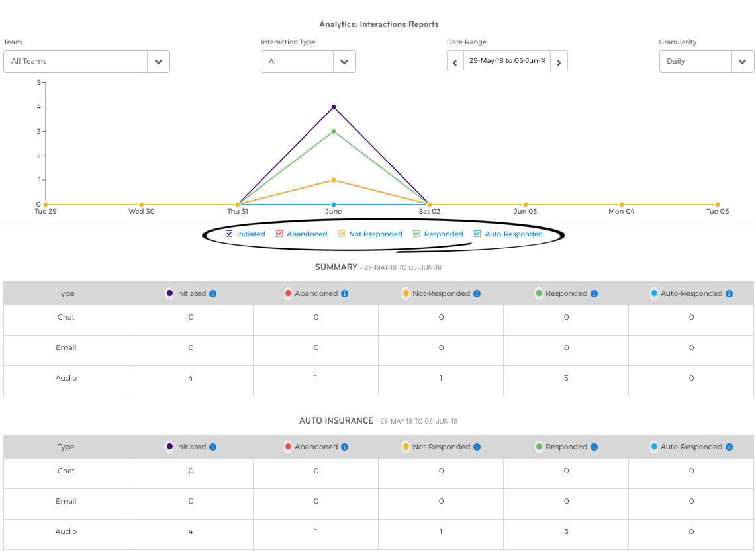Click Auto-Responded info icon in Summary header
Screen dimensions: 756x554
pos(729,294)
